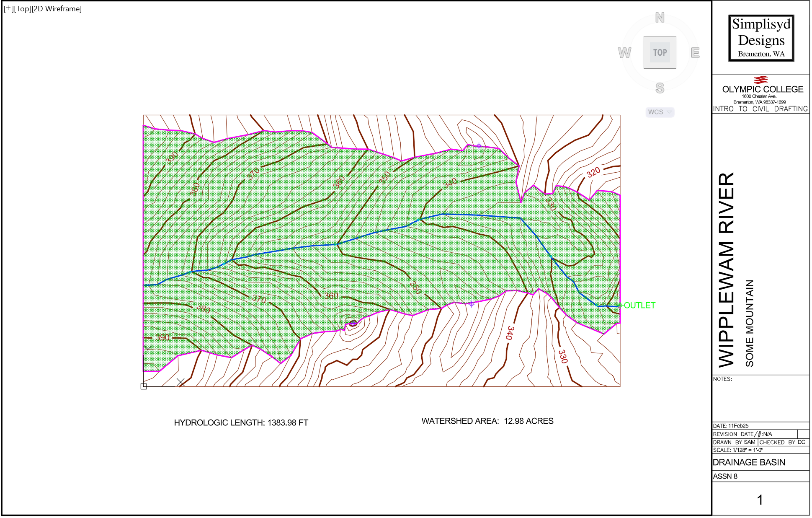This screenshot has width=812, height=518.
Task: Click the Olympic College red logo
Action: 760,80
